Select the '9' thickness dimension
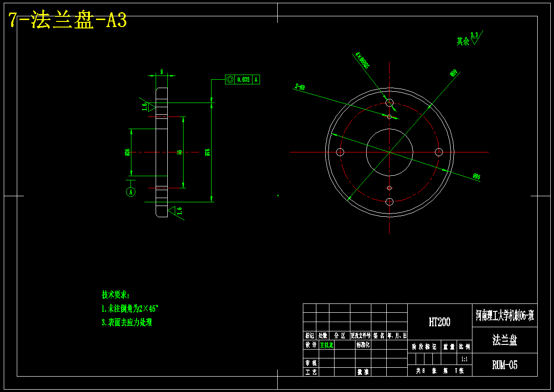554x392 pixels. pyautogui.click(x=162, y=72)
